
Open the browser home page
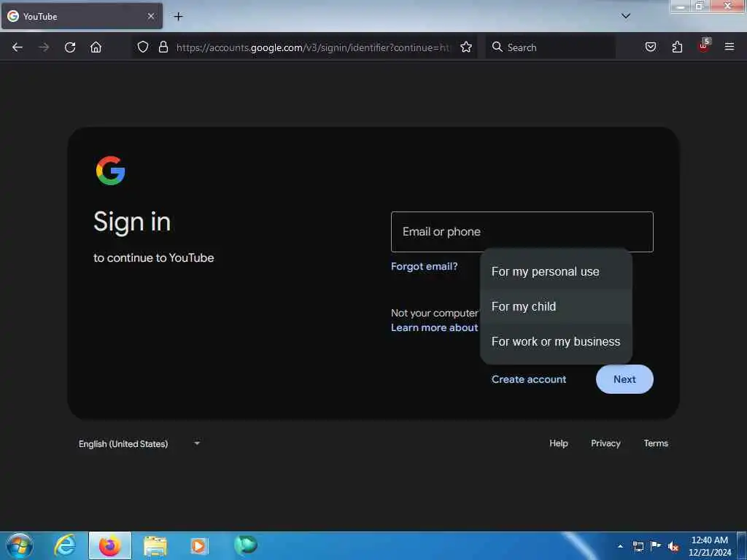point(96,47)
